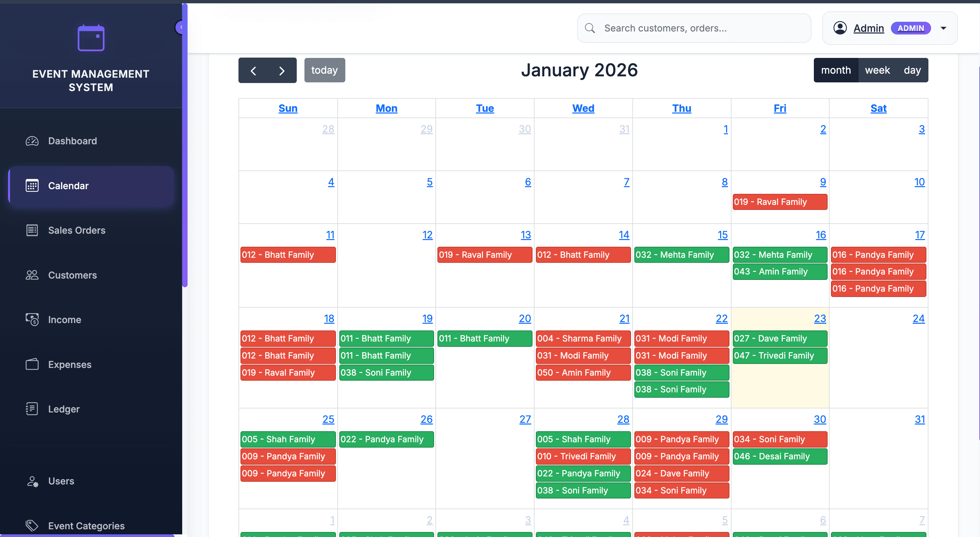The image size is (980, 537).
Task: Click the Event Categories tag icon
Action: (32, 526)
